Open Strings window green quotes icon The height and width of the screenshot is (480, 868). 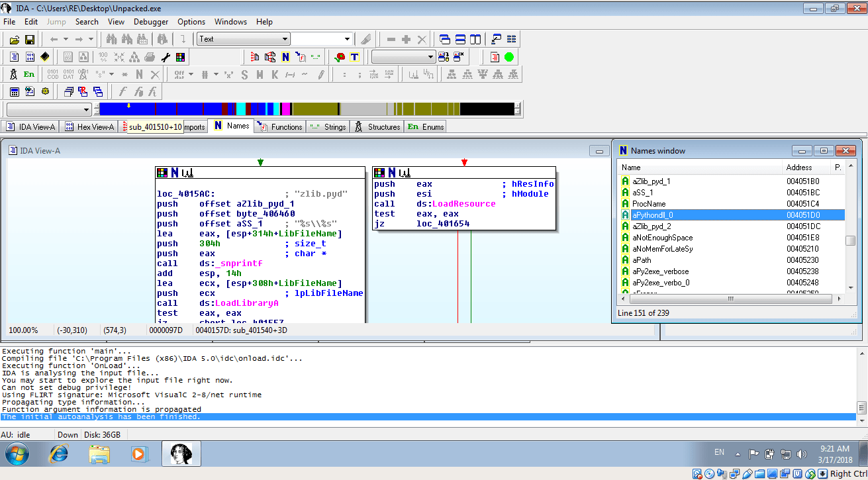[x=316, y=57]
